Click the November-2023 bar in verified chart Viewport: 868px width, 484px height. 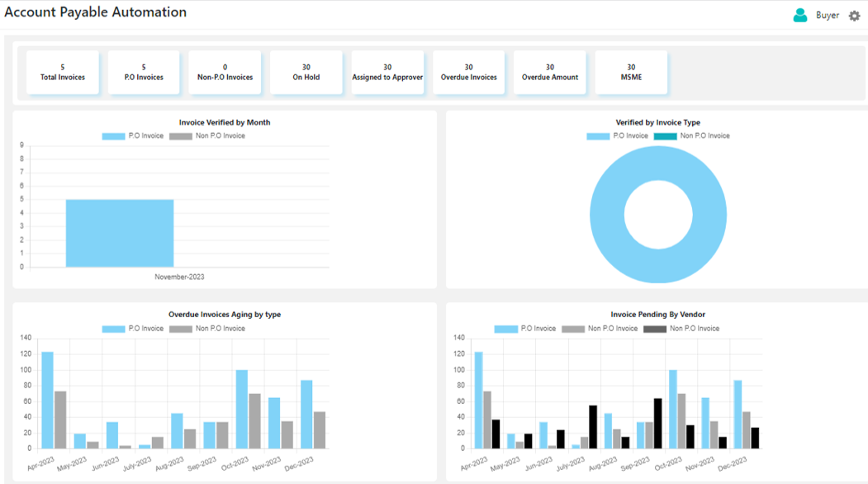pos(120,233)
